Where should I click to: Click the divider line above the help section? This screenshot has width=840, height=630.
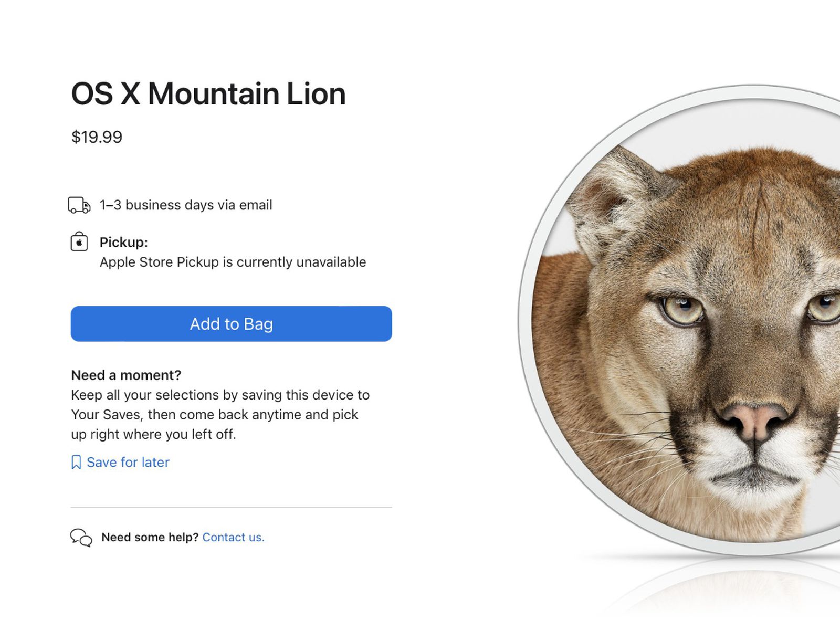click(231, 507)
